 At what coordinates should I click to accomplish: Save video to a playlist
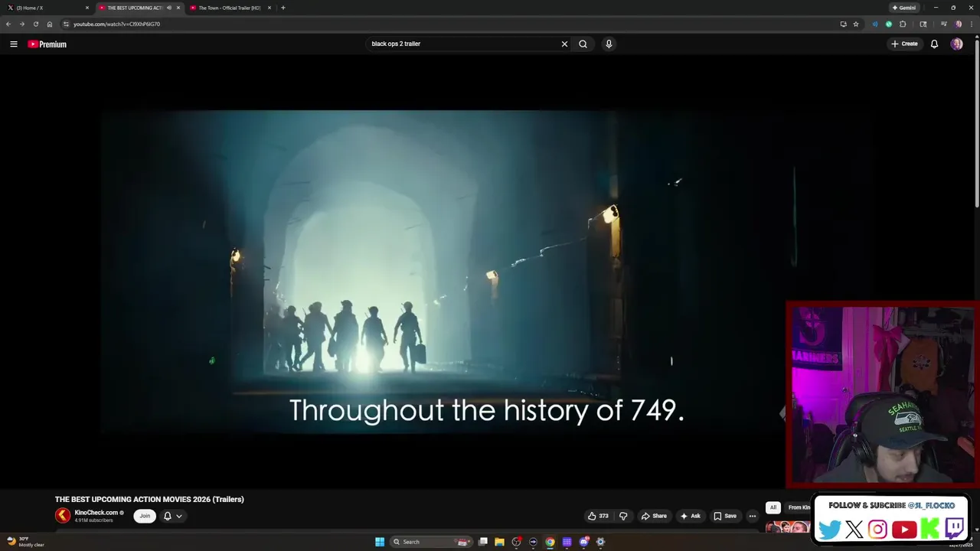[x=724, y=516]
